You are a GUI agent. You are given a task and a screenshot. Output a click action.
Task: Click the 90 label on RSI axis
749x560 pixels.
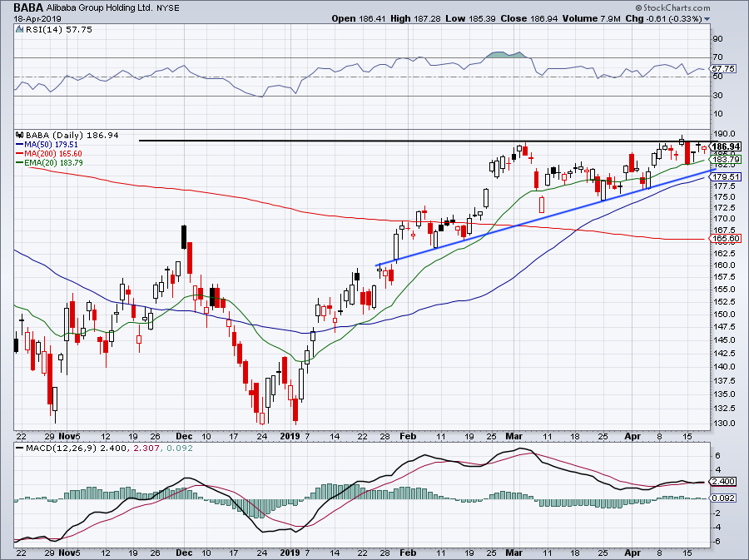pyautogui.click(x=718, y=38)
